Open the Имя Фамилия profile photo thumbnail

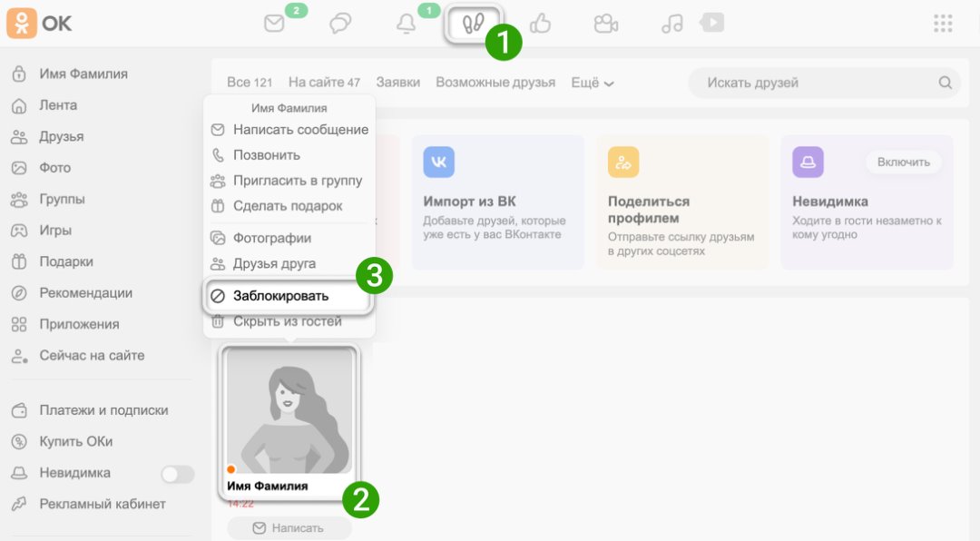pos(289,411)
